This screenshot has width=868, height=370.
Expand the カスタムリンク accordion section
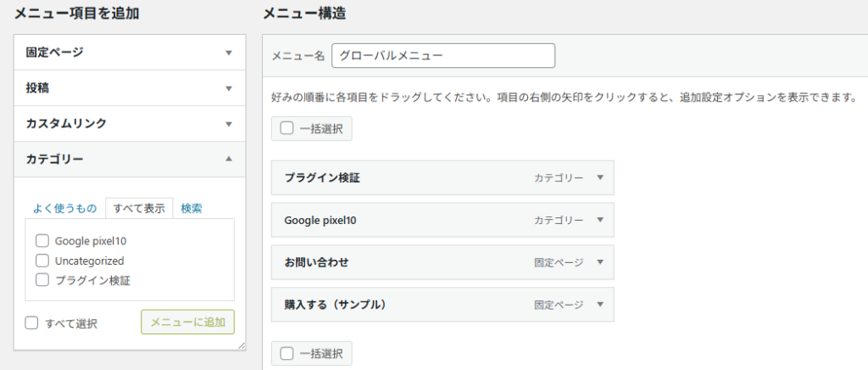(227, 124)
